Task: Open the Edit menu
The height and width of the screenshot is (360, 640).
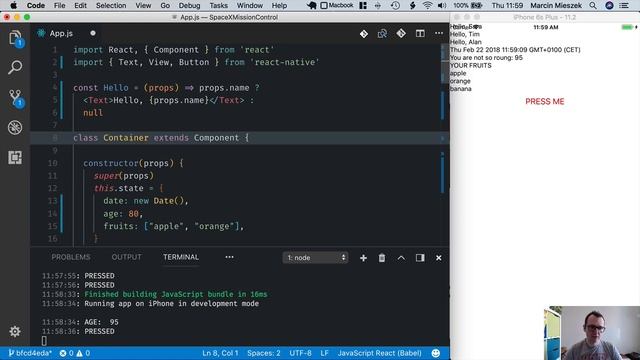Action: click(80, 5)
